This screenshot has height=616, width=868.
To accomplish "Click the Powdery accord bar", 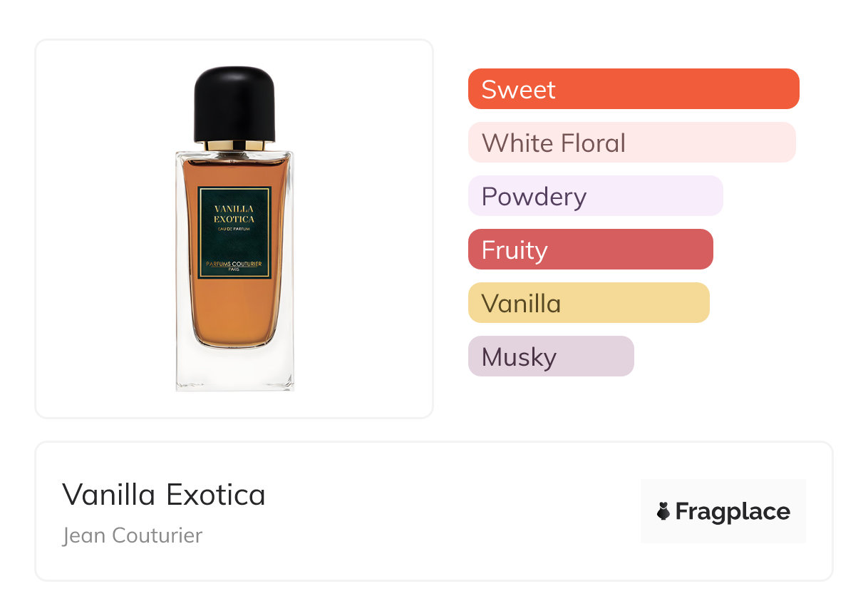I will [x=595, y=196].
